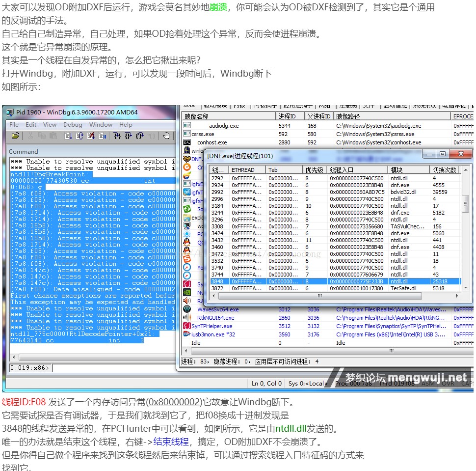The width and height of the screenshot is (476, 471).
Task: Click into the WinDbg command input field
Action: (x=114, y=368)
